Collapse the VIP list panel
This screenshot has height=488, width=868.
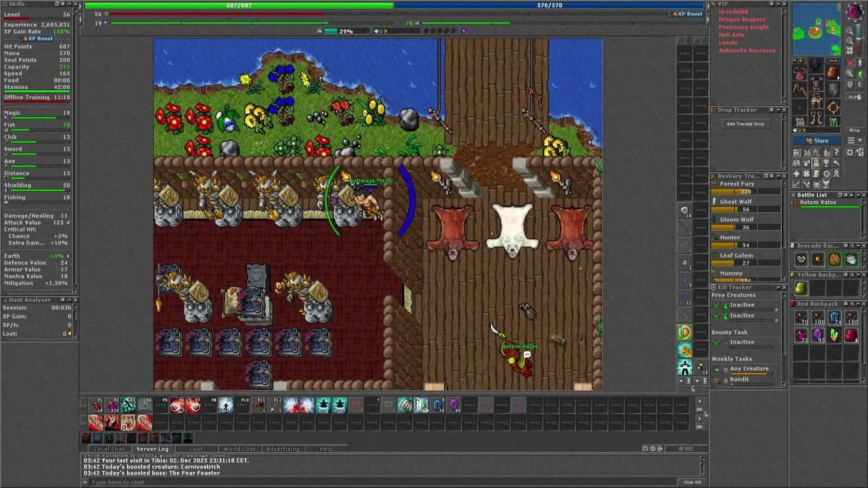[777, 4]
